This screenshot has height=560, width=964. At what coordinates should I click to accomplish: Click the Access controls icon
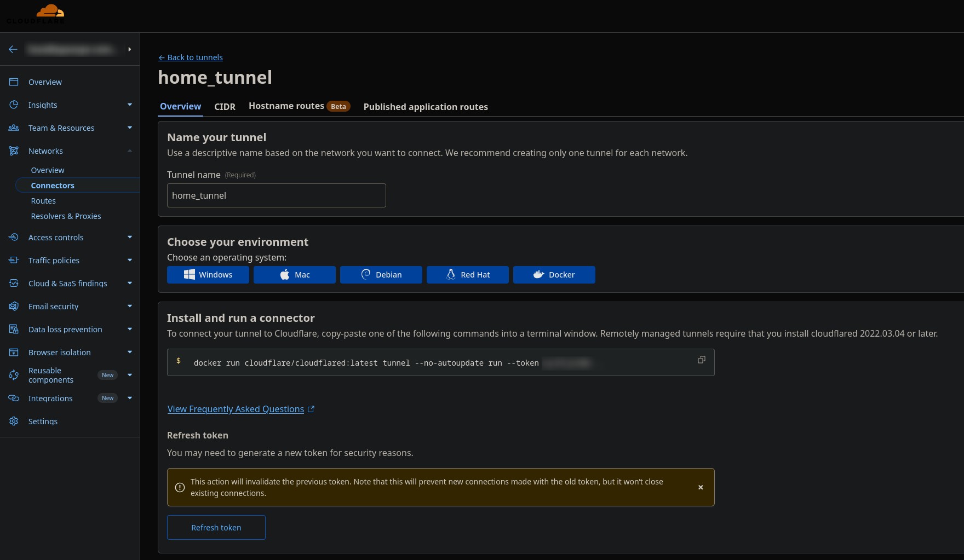(14, 238)
